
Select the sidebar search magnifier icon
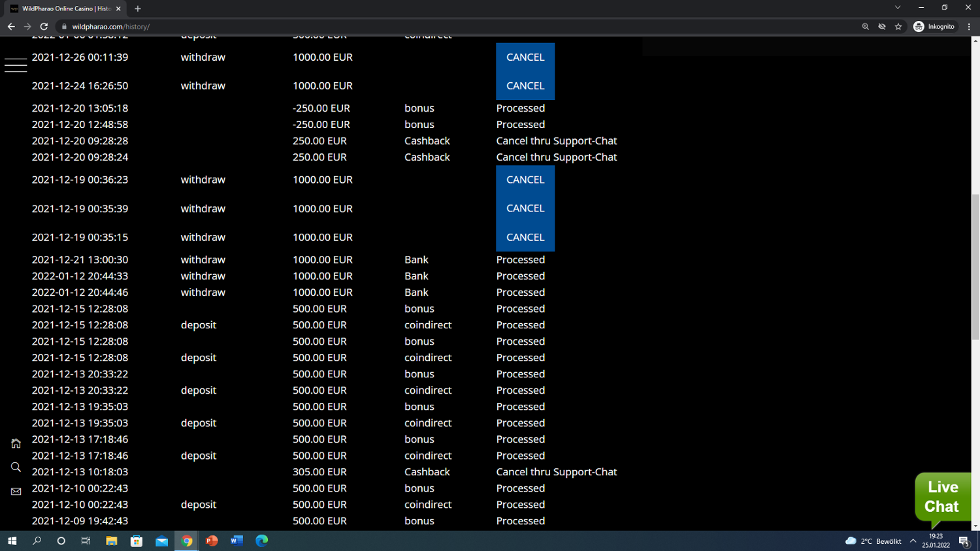point(15,467)
